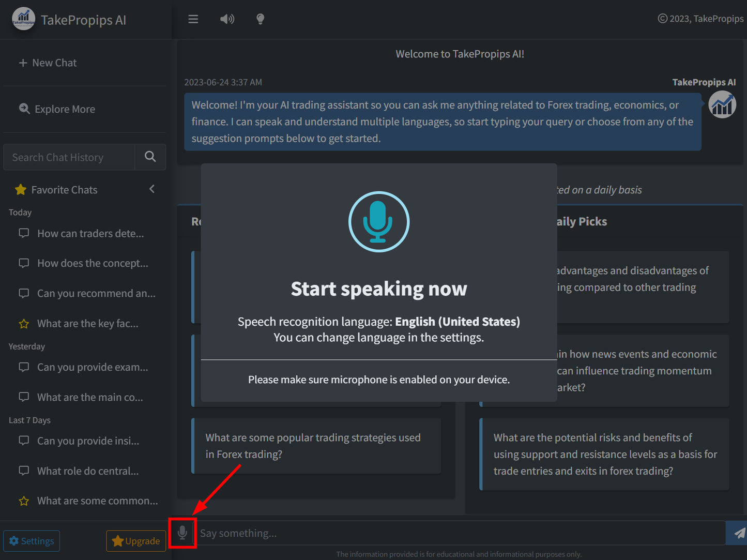Start a New Chat
Image resolution: width=747 pixels, height=560 pixels.
coord(48,63)
